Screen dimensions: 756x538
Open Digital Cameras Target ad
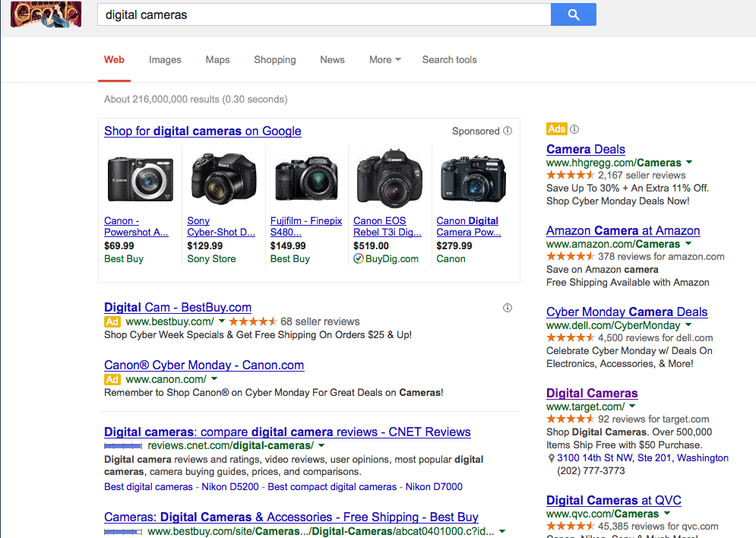[592, 394]
